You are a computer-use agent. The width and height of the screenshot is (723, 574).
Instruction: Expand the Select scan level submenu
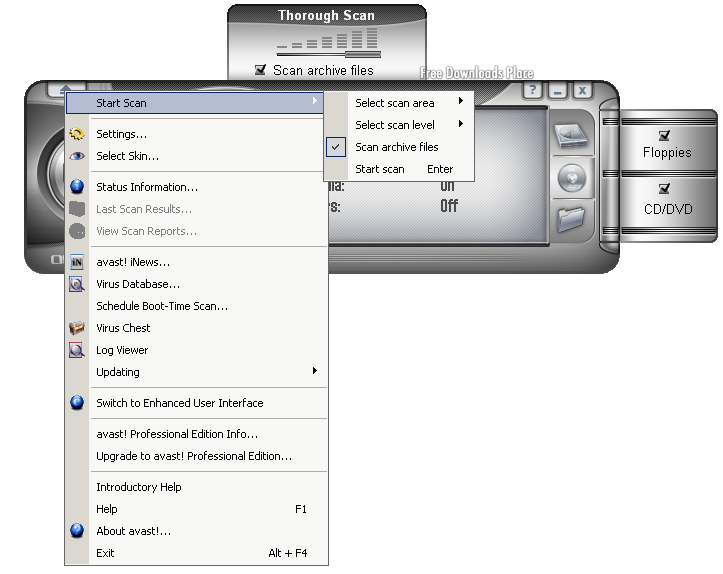pyautogui.click(x=399, y=125)
